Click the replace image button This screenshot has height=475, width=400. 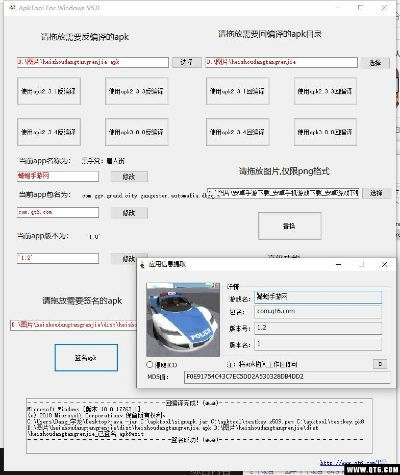[x=290, y=226]
